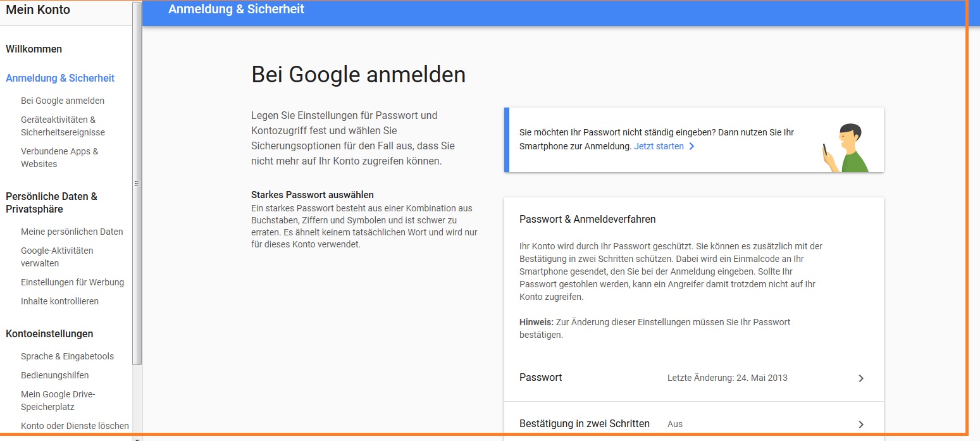Click the Mein Konto header title
The width and height of the screenshot is (980, 441).
pyautogui.click(x=38, y=9)
